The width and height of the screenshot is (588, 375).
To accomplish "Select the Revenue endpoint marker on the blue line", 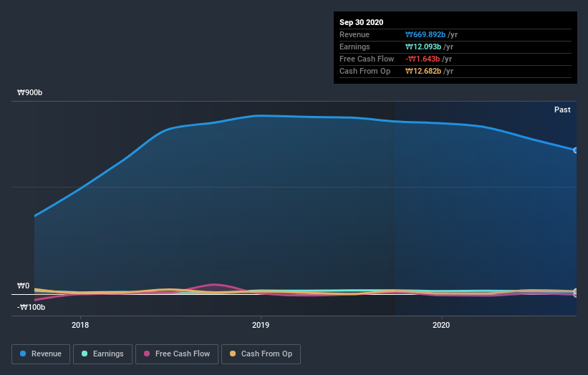I will [575, 150].
